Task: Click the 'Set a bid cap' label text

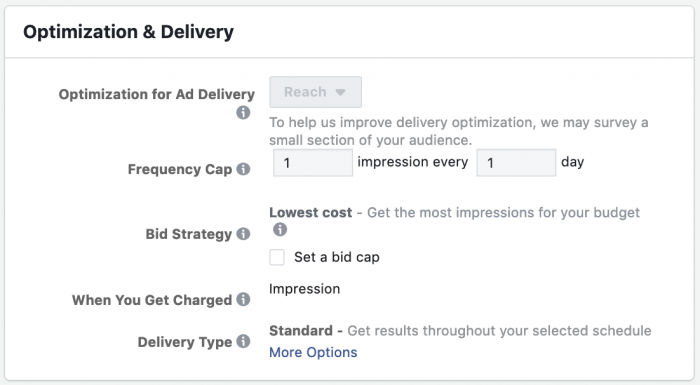Action: [x=337, y=257]
